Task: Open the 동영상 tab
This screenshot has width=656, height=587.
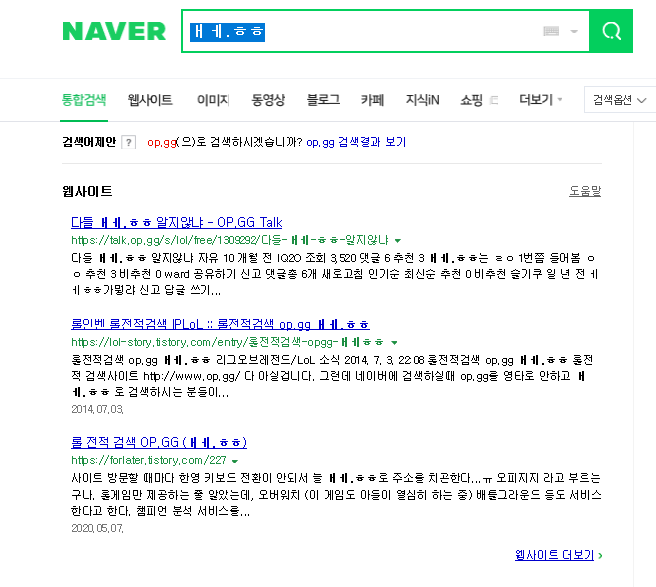Action: tap(268, 100)
